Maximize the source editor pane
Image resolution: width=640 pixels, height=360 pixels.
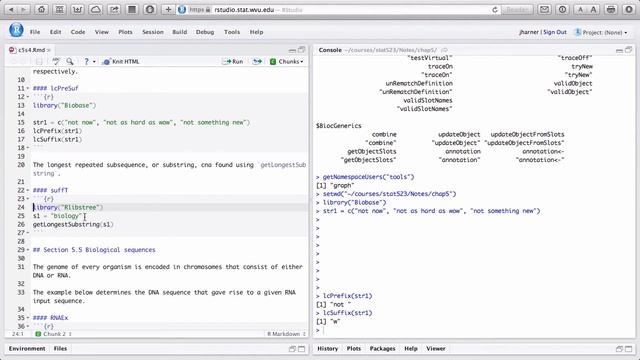tap(302, 50)
